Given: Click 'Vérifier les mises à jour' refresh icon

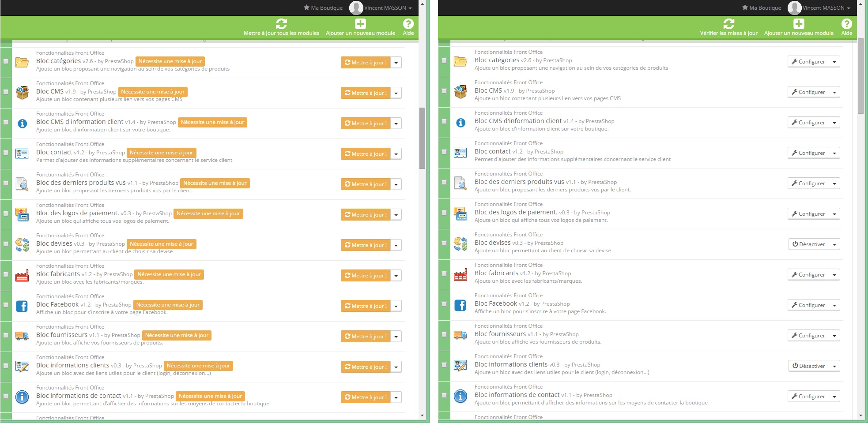Looking at the screenshot, I should (729, 24).
